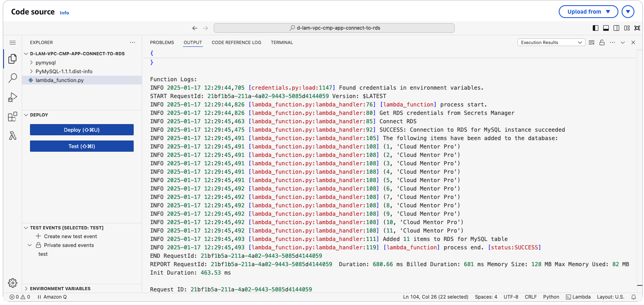Select lambda_function.py in the explorer
Viewport: 644px width, 305px height.
(60, 80)
